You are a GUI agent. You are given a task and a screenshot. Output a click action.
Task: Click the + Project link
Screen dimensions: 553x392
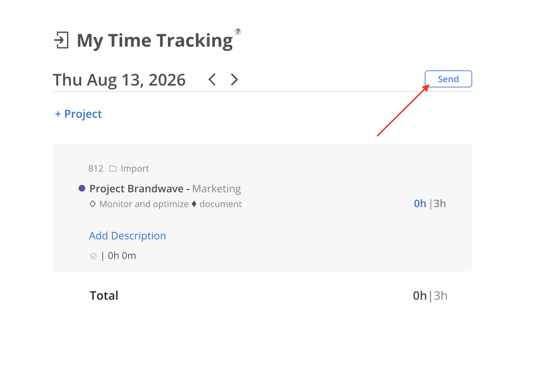[78, 114]
